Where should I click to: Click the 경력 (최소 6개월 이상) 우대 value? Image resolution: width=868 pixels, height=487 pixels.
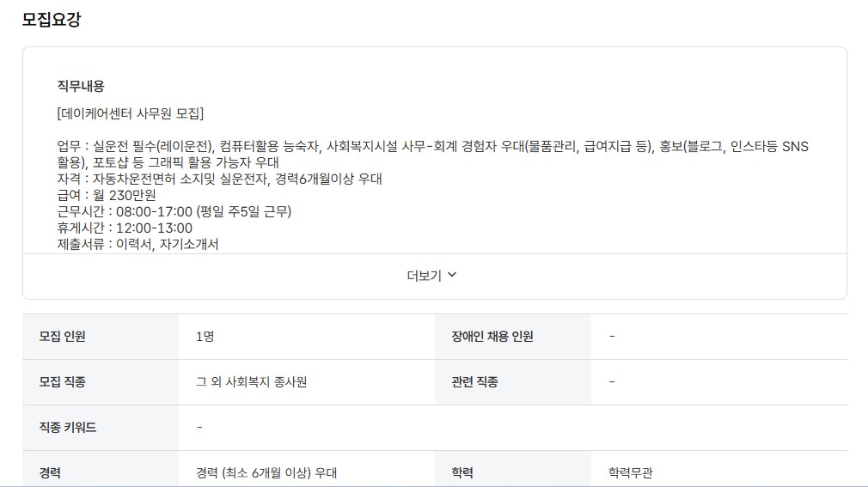click(x=266, y=472)
